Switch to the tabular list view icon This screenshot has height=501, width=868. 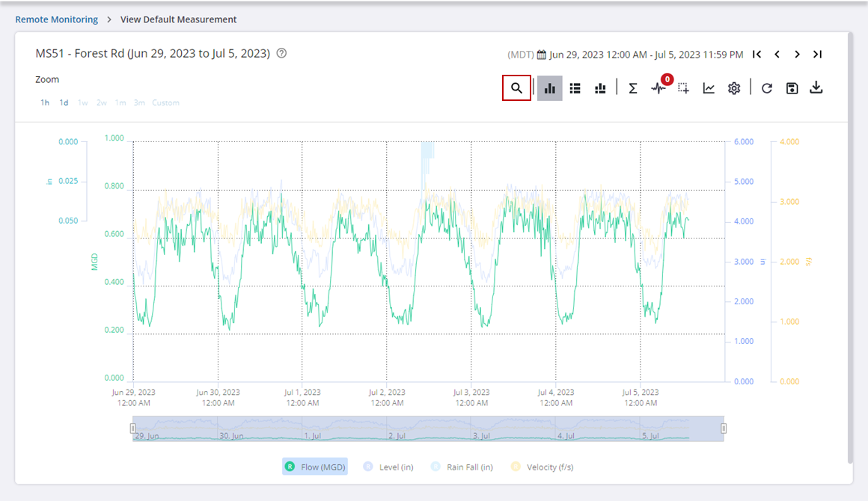[575, 88]
